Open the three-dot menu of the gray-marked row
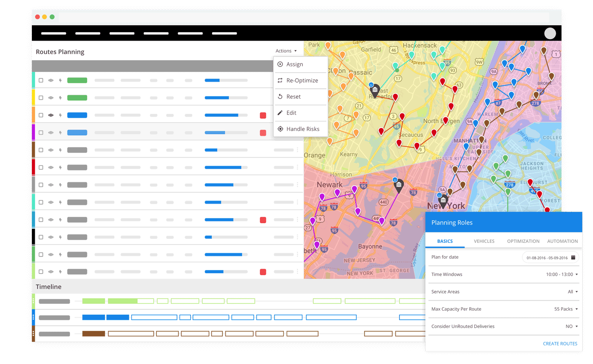The image size is (593, 364). coord(297,185)
